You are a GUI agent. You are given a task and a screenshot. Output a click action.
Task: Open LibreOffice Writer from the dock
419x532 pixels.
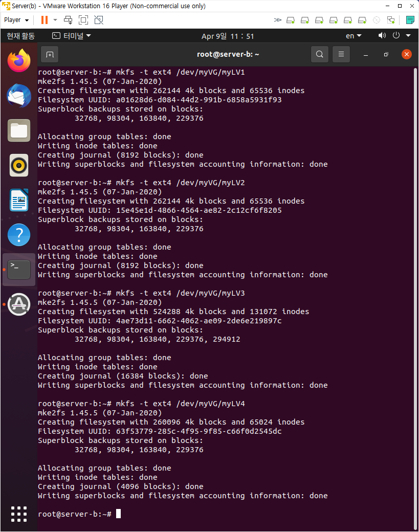[19, 200]
